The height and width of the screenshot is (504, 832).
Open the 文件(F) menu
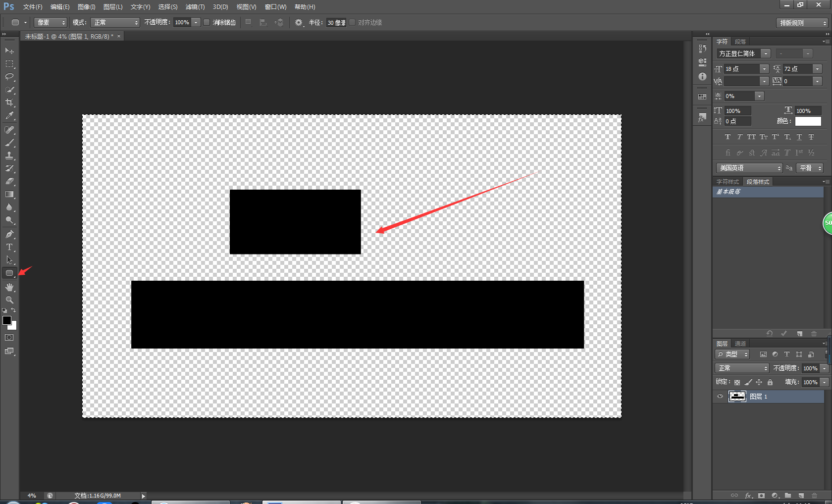33,7
